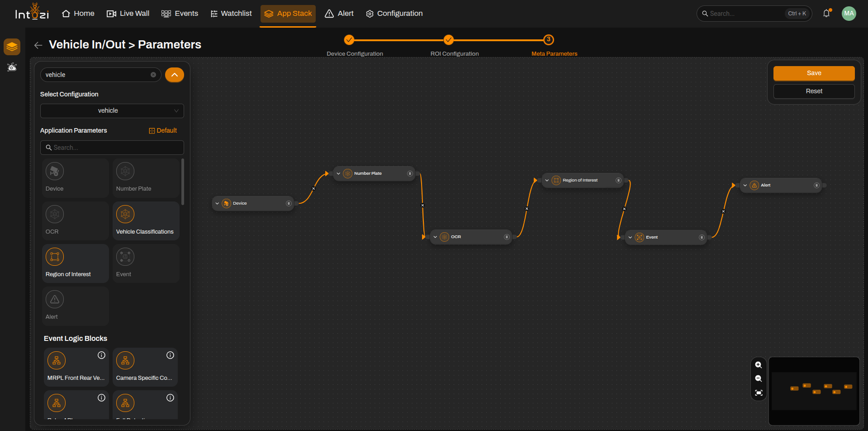The image size is (868, 431).
Task: Remove the Event to Alert connection
Action: (723, 211)
